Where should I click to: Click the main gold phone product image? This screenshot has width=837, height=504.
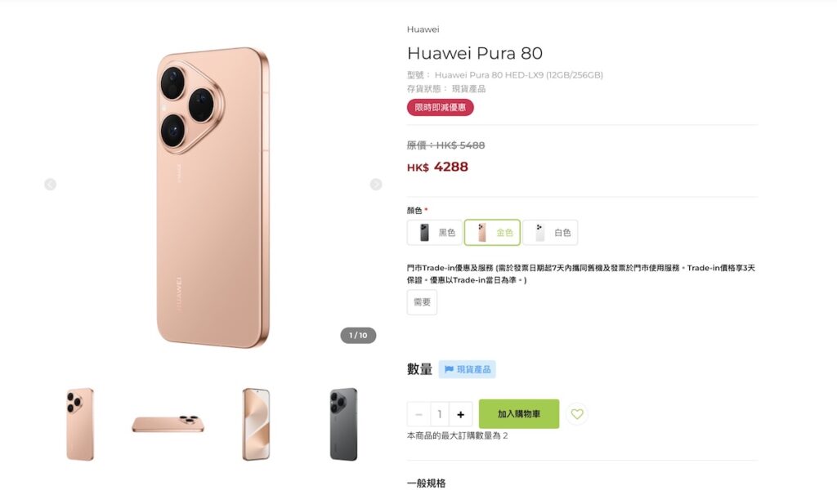(213, 198)
